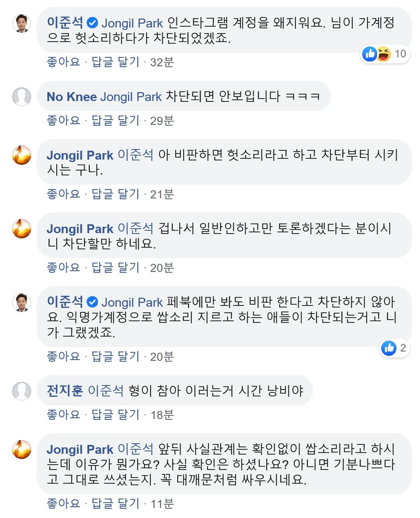The height and width of the screenshot is (518, 420).
Task: Click the thumbs-up reaction with count 2
Action: tap(388, 348)
